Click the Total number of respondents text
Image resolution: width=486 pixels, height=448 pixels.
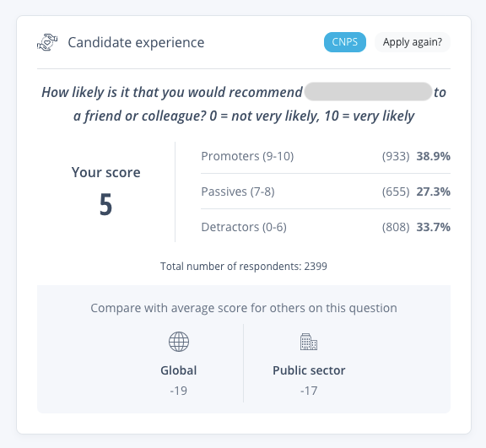(x=244, y=267)
